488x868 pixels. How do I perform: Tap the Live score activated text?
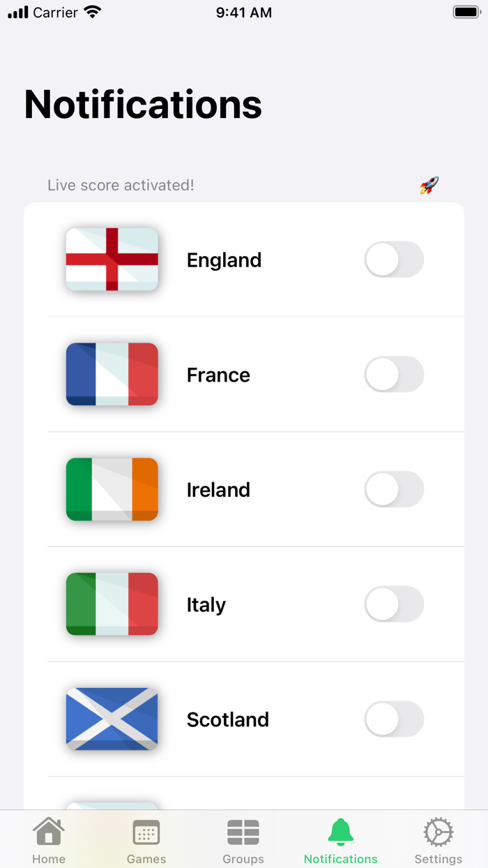[121, 185]
